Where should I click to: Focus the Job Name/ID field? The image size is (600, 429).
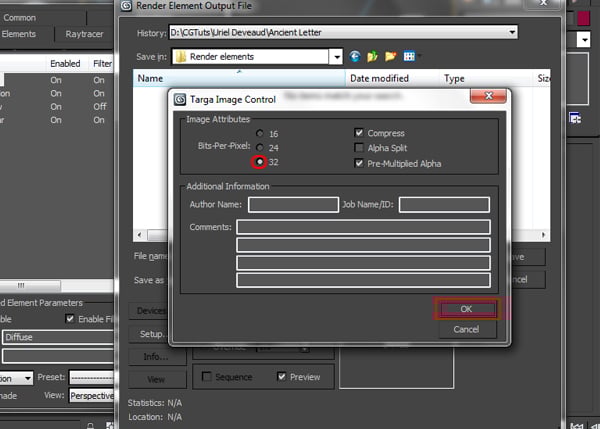coord(444,205)
